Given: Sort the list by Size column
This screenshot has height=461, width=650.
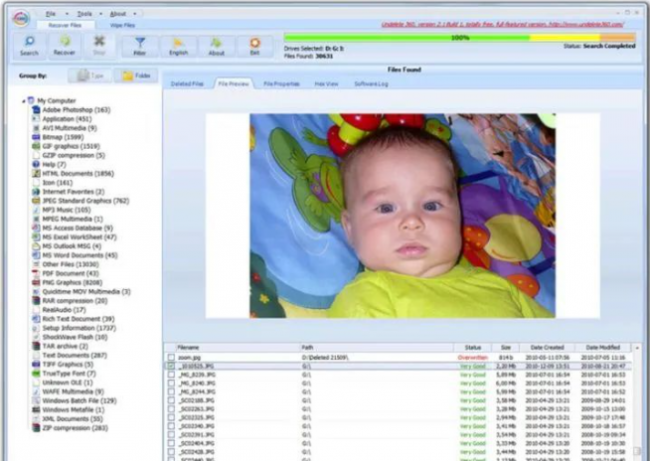Looking at the screenshot, I should point(506,347).
